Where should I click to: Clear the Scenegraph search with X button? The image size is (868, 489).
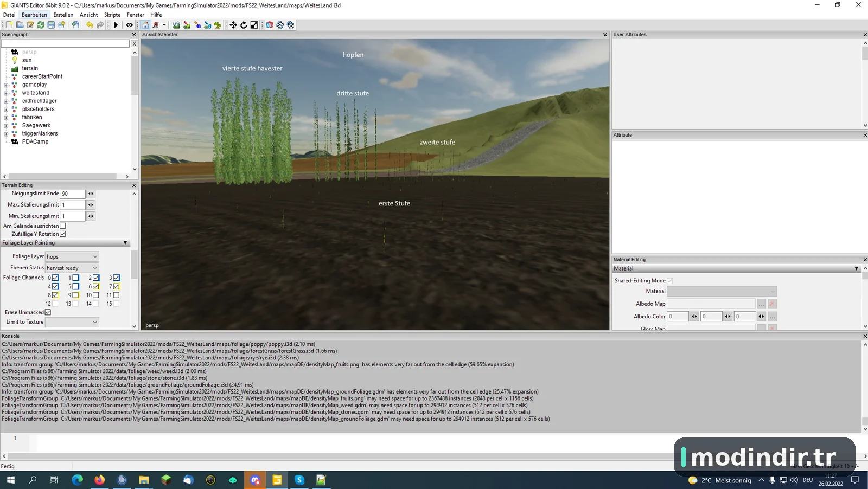click(x=135, y=43)
